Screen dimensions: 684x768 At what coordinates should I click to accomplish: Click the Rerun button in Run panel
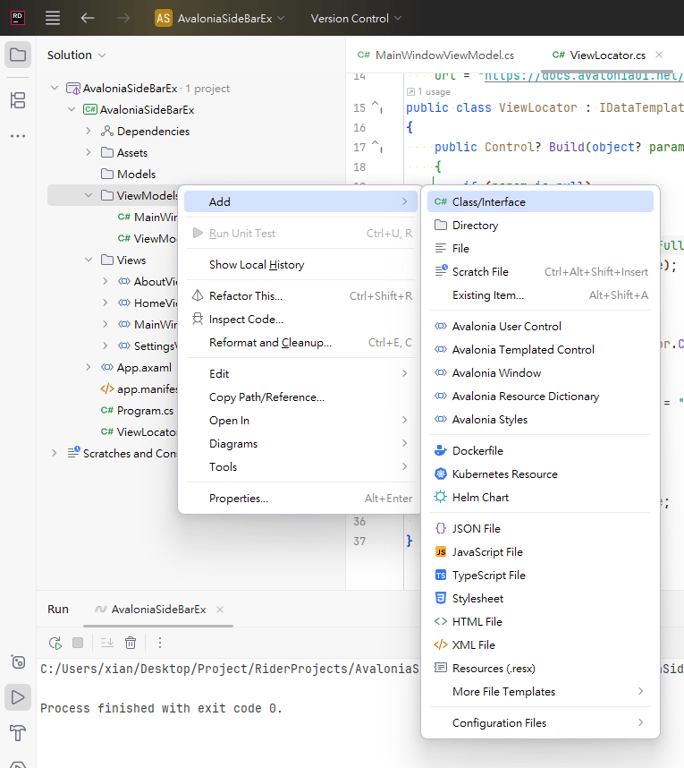click(x=55, y=643)
